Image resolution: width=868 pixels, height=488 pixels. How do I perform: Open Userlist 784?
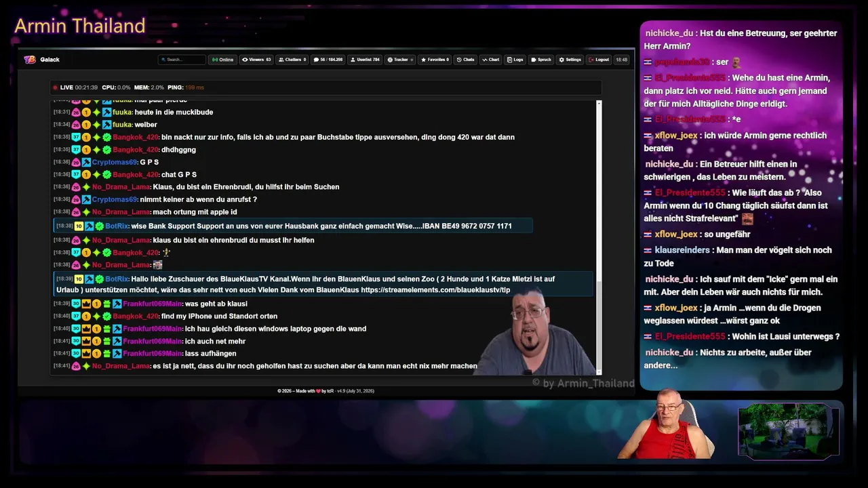coord(365,60)
